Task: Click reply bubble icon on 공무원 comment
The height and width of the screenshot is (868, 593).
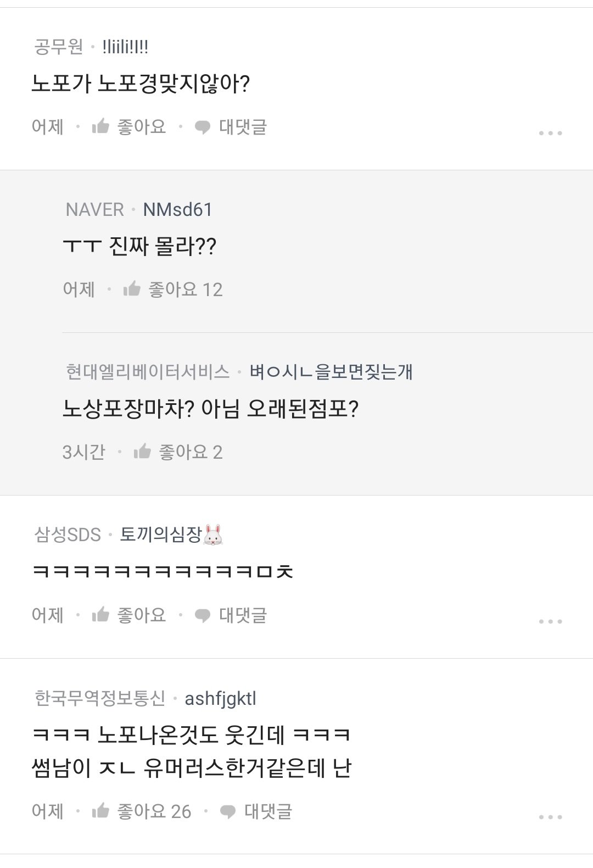Action: [203, 127]
